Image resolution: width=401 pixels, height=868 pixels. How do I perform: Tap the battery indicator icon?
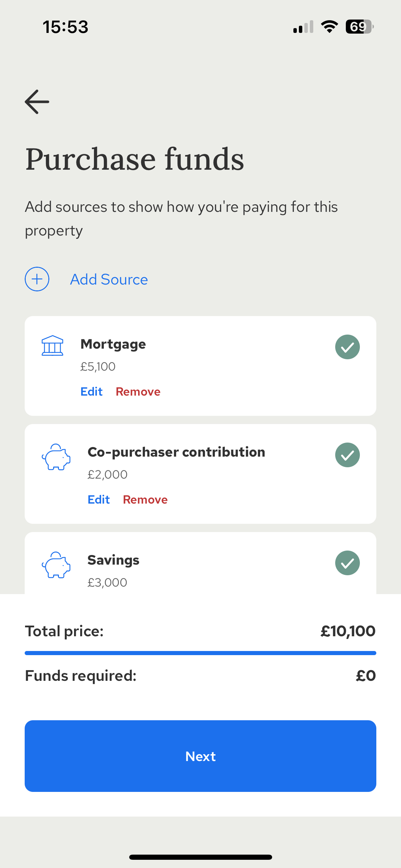[360, 27]
